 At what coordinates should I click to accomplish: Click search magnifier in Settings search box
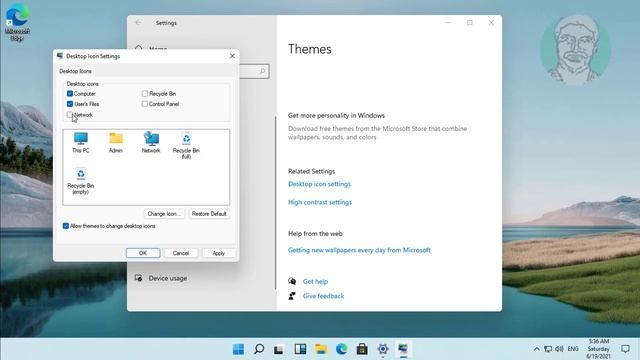click(x=263, y=71)
